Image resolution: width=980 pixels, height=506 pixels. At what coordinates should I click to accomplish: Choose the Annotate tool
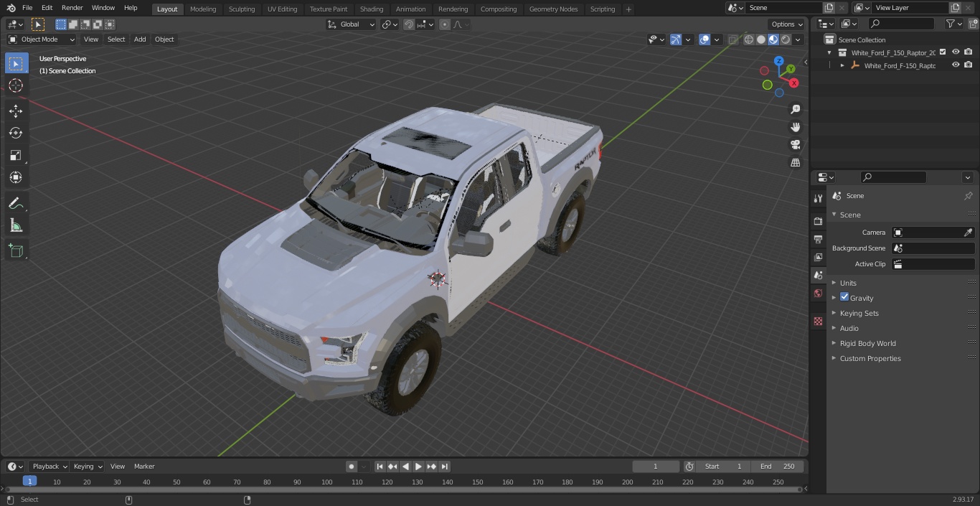tap(16, 204)
